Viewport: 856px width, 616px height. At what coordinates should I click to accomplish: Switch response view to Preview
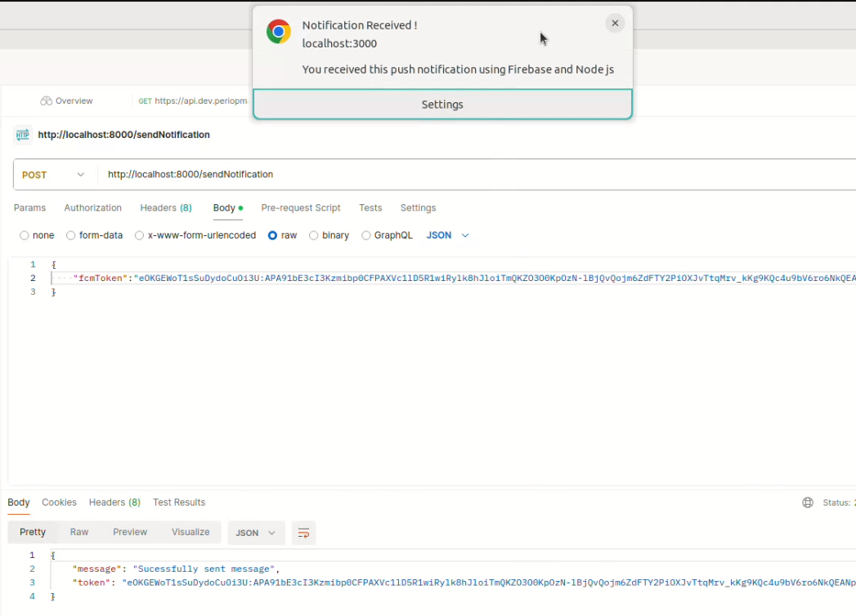pyautogui.click(x=130, y=532)
